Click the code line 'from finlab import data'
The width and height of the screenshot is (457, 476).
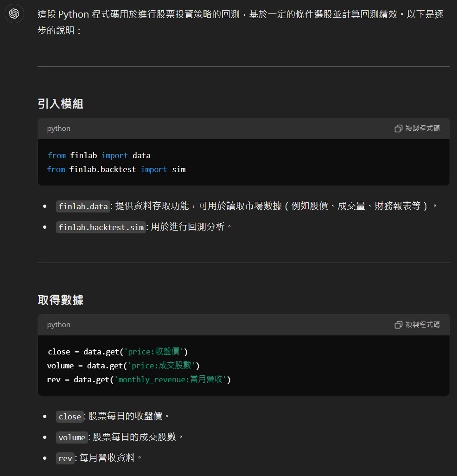click(x=99, y=155)
